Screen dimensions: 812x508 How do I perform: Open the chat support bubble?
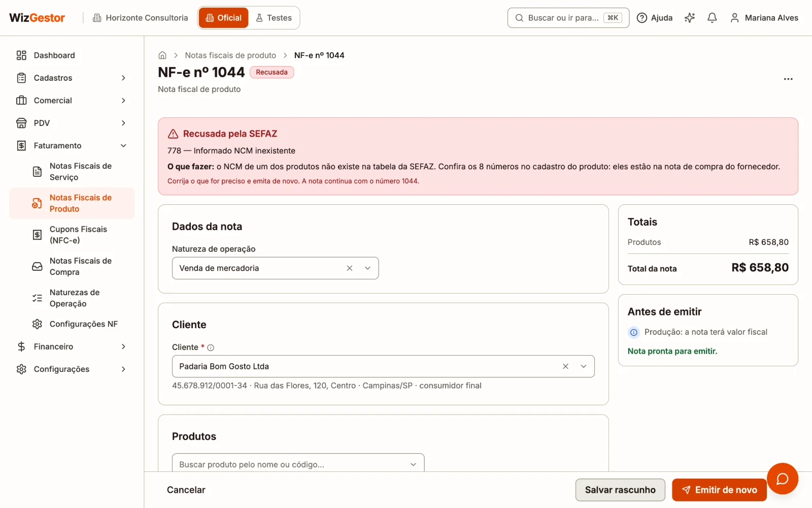[782, 479]
